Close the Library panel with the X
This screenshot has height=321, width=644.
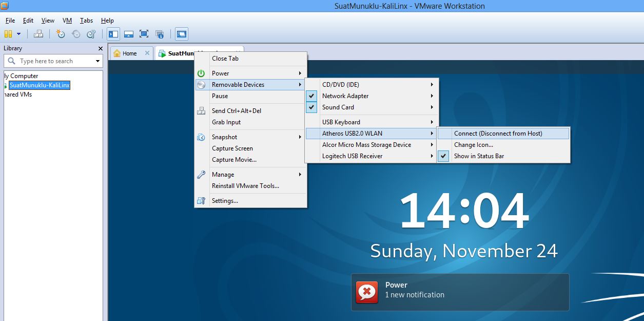tap(101, 48)
